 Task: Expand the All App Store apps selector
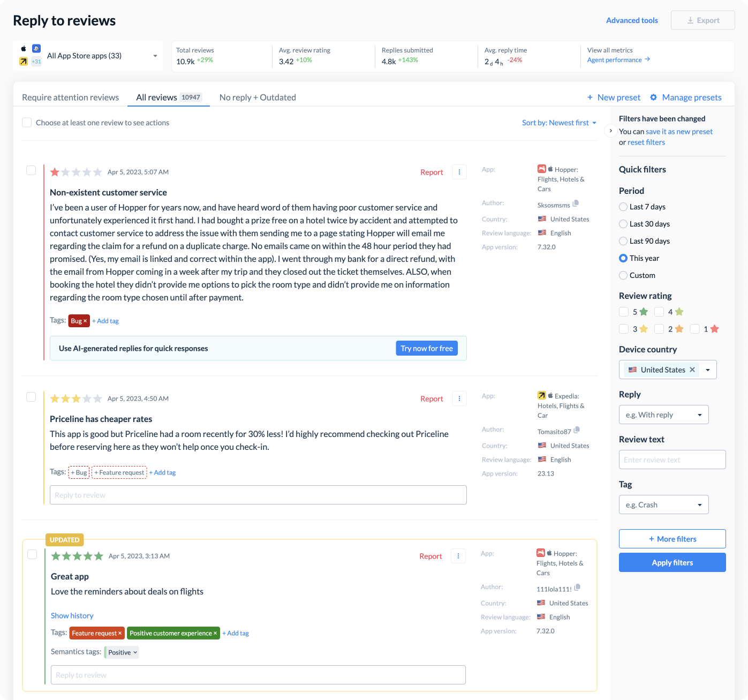coord(154,56)
